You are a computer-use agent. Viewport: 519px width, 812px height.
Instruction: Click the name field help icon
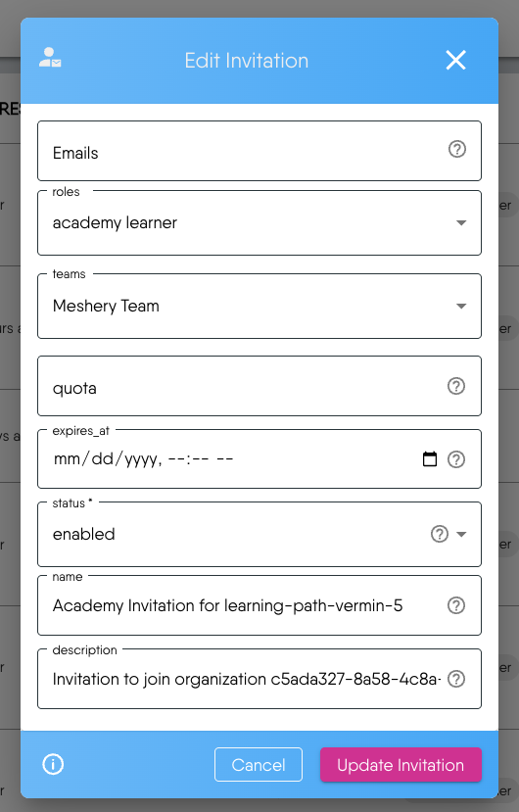pos(455,605)
